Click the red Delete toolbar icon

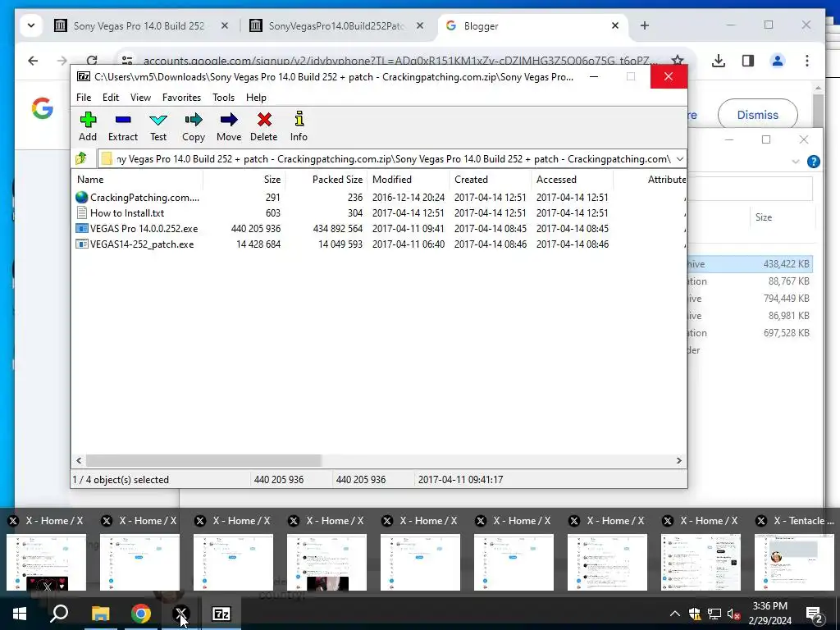(x=263, y=120)
